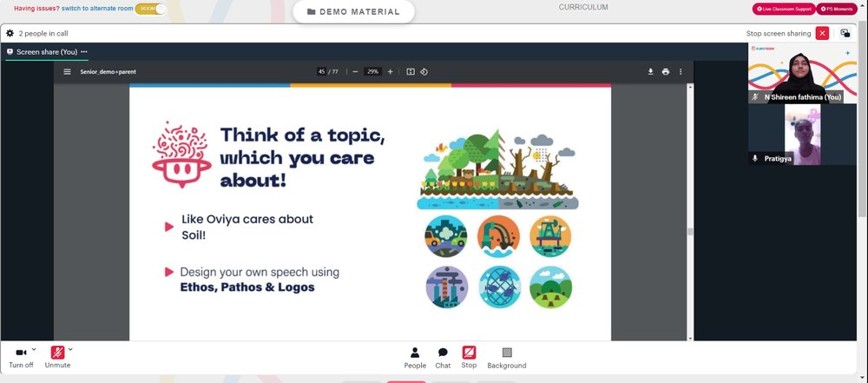Click the Ethos, Pathos & Logos text
Screen dimensions: 868x383
(x=247, y=287)
